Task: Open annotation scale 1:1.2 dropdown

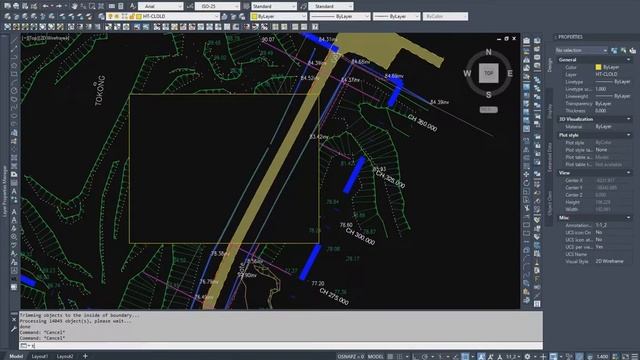Action: [513, 356]
